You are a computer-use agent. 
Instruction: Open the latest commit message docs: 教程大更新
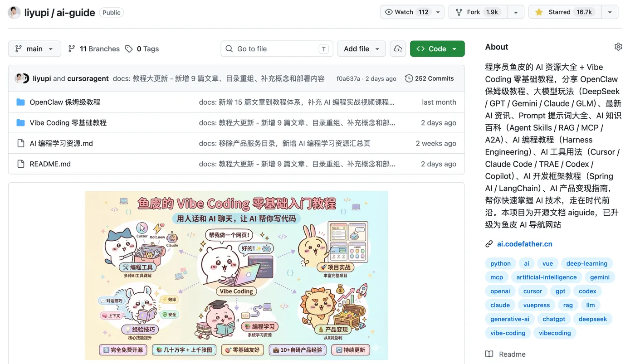(x=219, y=78)
